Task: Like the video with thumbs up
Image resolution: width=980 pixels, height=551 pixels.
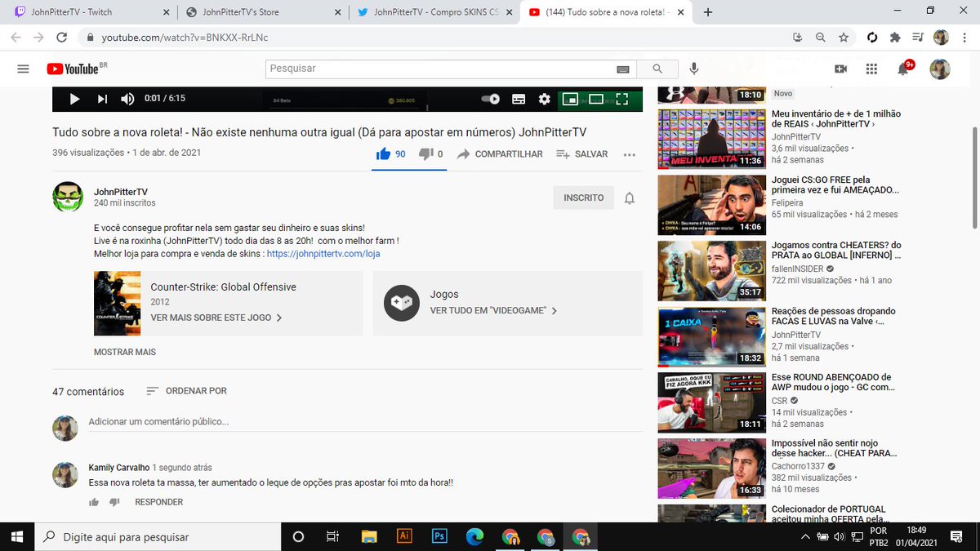Action: coord(390,153)
